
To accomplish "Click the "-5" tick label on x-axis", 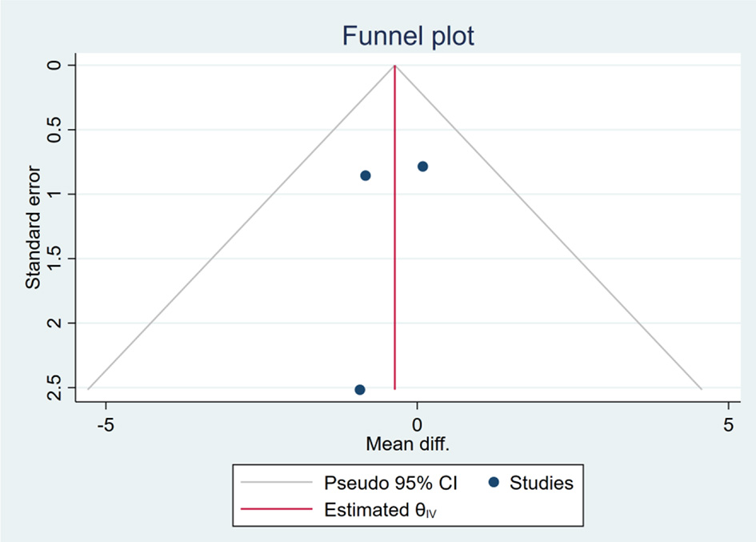I will 104,424.
